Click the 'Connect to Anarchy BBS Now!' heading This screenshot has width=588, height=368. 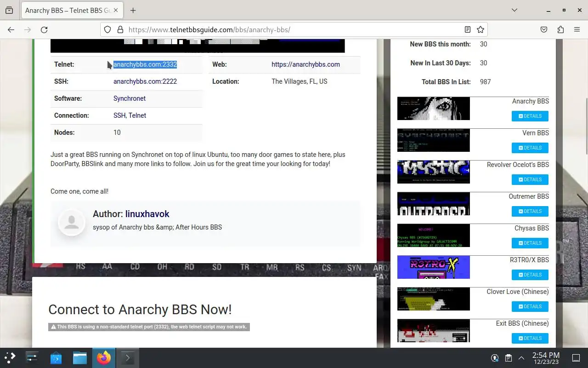point(140,309)
